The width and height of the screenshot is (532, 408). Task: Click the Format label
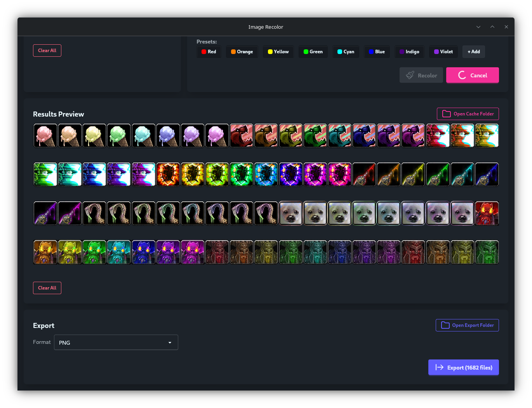click(42, 342)
